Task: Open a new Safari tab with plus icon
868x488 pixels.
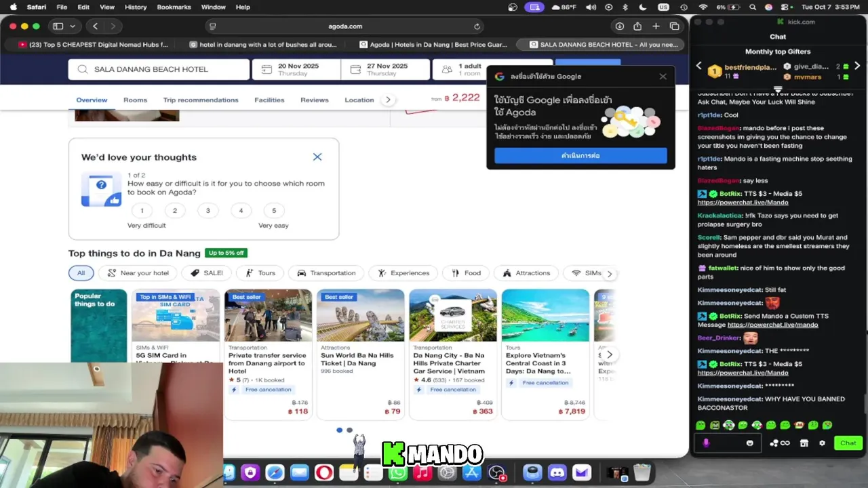Action: point(656,26)
